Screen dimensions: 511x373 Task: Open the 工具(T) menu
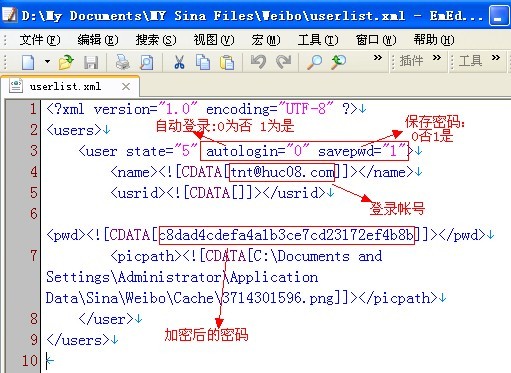pyautogui.click(x=318, y=40)
